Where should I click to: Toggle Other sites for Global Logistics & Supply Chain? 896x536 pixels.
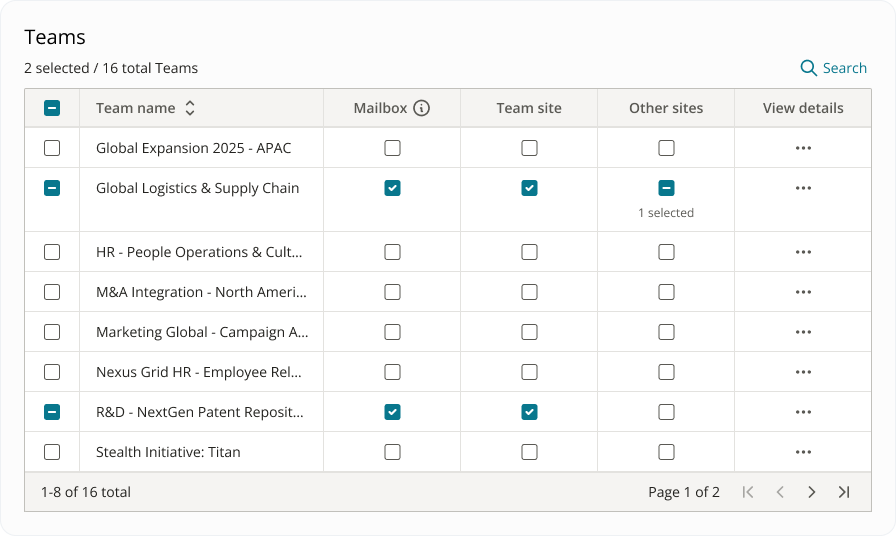click(x=666, y=188)
